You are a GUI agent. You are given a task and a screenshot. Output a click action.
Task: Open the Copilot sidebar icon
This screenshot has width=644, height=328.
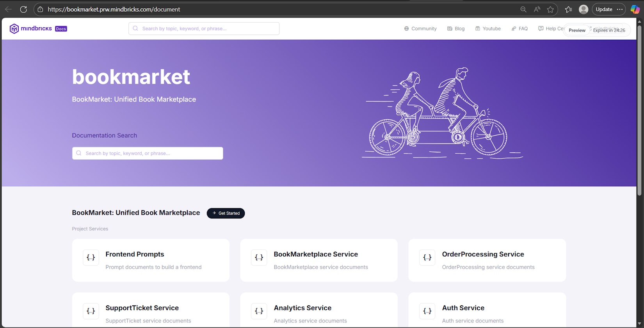[635, 9]
